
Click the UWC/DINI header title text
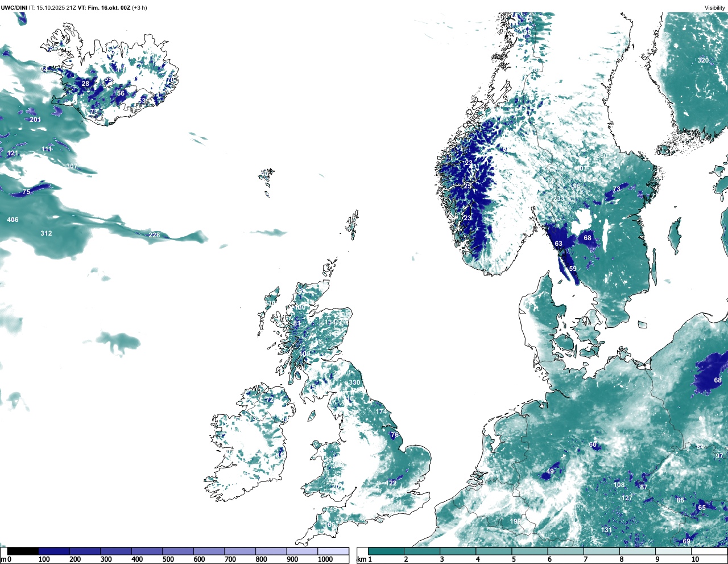point(14,8)
